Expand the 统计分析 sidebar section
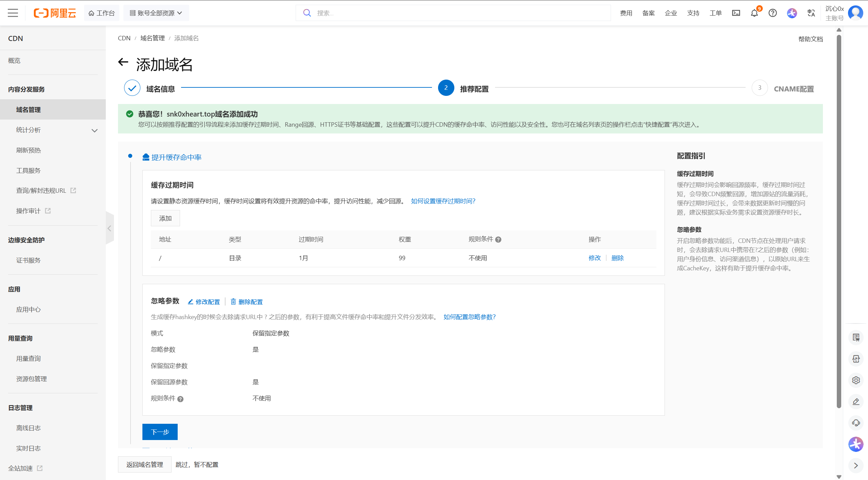The image size is (868, 480). coord(94,130)
